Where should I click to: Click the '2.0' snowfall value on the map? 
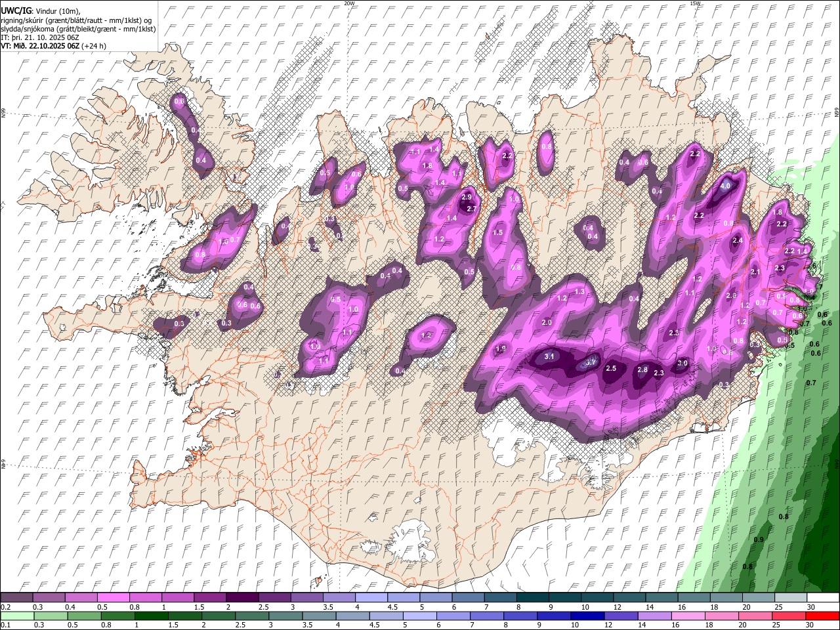[547, 322]
